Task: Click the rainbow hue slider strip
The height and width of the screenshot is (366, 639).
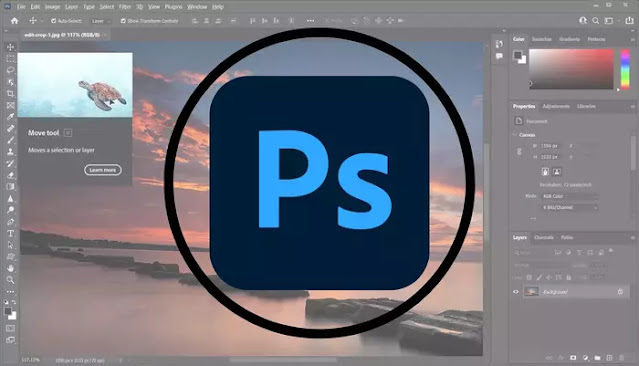Action: (x=625, y=69)
